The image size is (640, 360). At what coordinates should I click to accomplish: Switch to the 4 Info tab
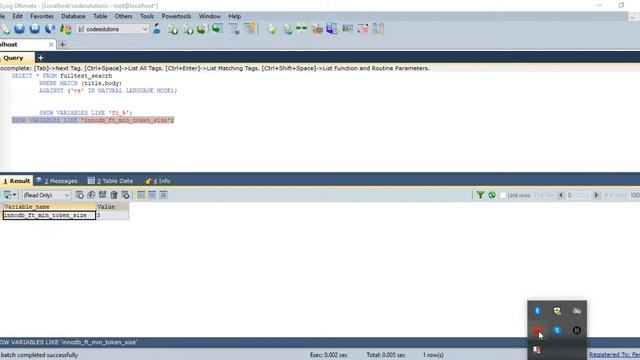pos(158,181)
